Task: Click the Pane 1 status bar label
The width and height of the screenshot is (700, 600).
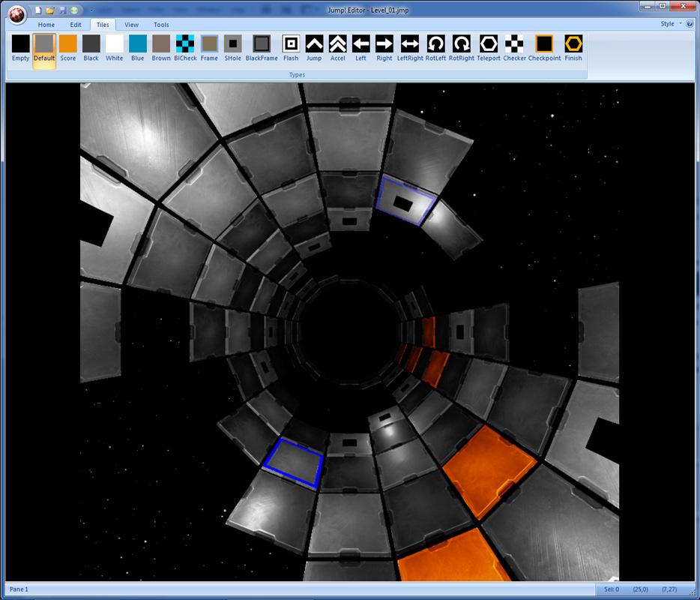Action: pyautogui.click(x=19, y=589)
